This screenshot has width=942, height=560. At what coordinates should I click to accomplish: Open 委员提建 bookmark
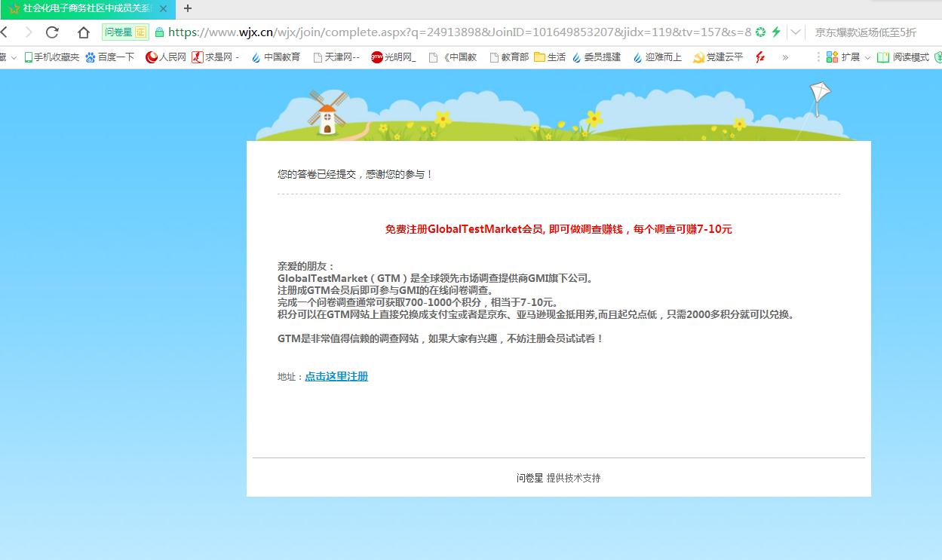tap(597, 57)
